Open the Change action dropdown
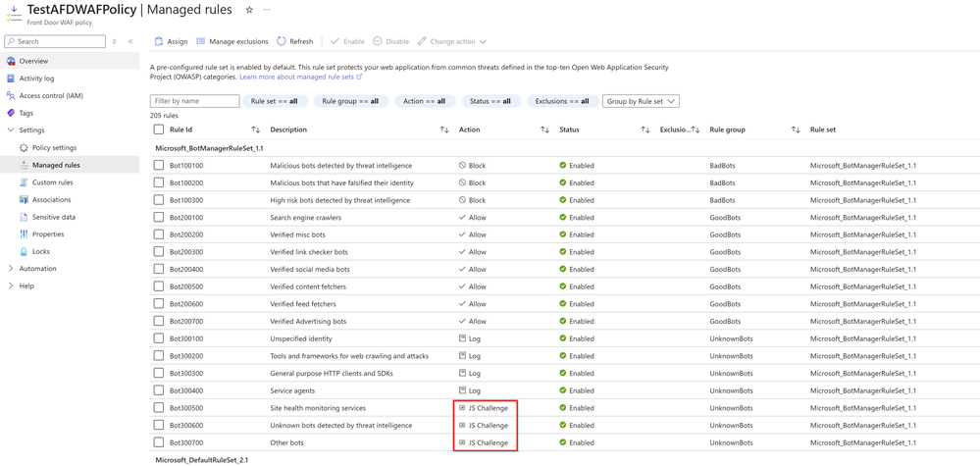 [x=452, y=41]
